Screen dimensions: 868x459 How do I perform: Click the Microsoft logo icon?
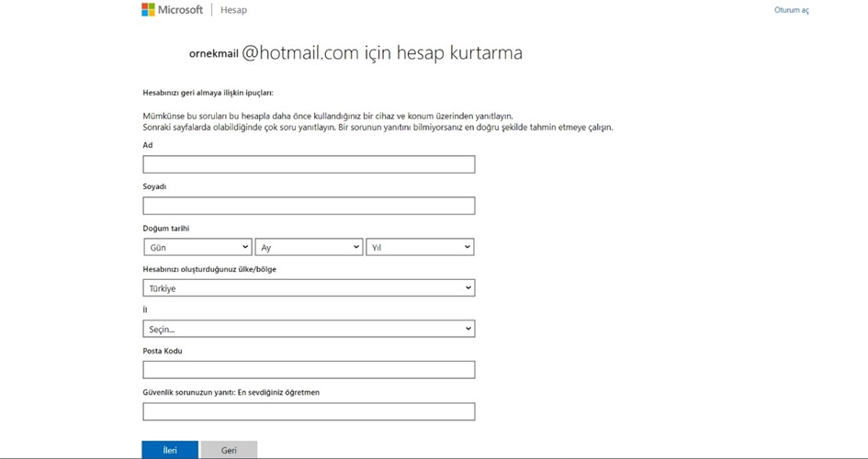tap(148, 9)
